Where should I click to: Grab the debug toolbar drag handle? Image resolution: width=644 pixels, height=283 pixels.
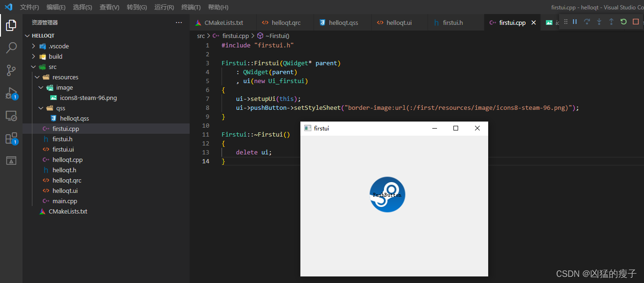(x=566, y=22)
